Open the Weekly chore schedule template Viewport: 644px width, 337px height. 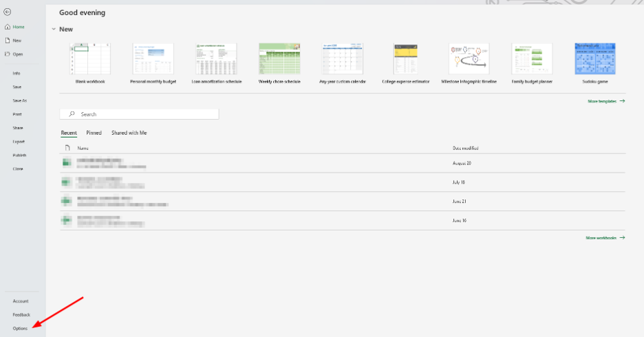[279, 58]
